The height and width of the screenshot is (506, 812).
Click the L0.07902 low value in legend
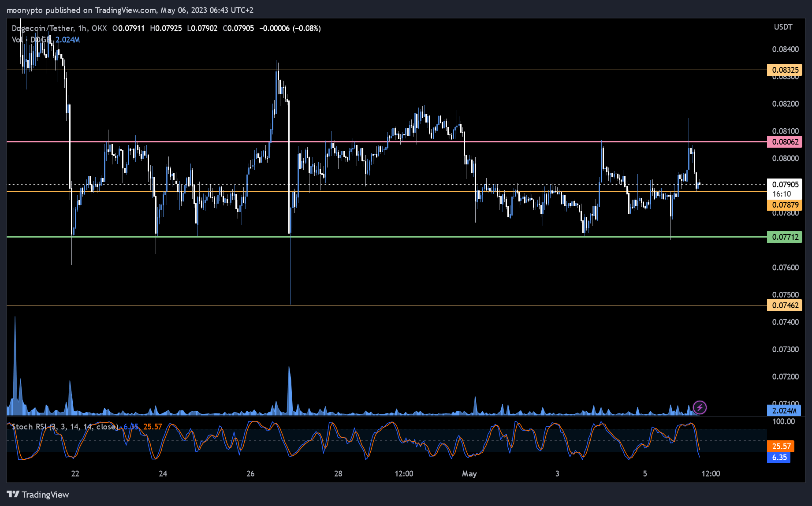point(202,28)
